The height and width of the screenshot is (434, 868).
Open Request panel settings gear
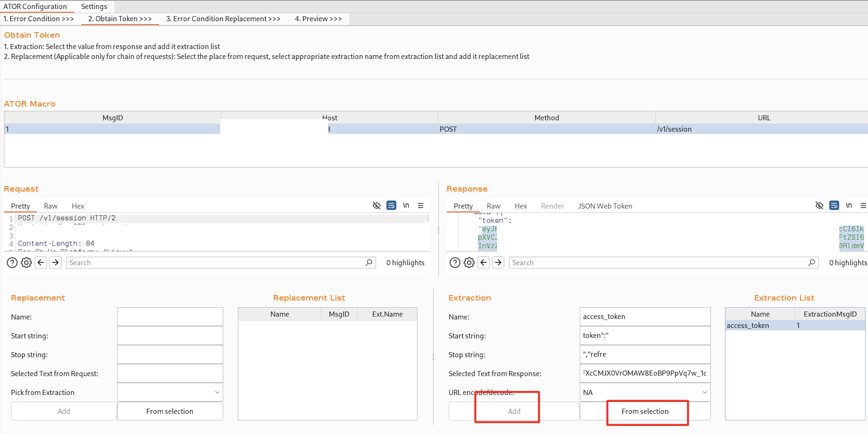(26, 262)
